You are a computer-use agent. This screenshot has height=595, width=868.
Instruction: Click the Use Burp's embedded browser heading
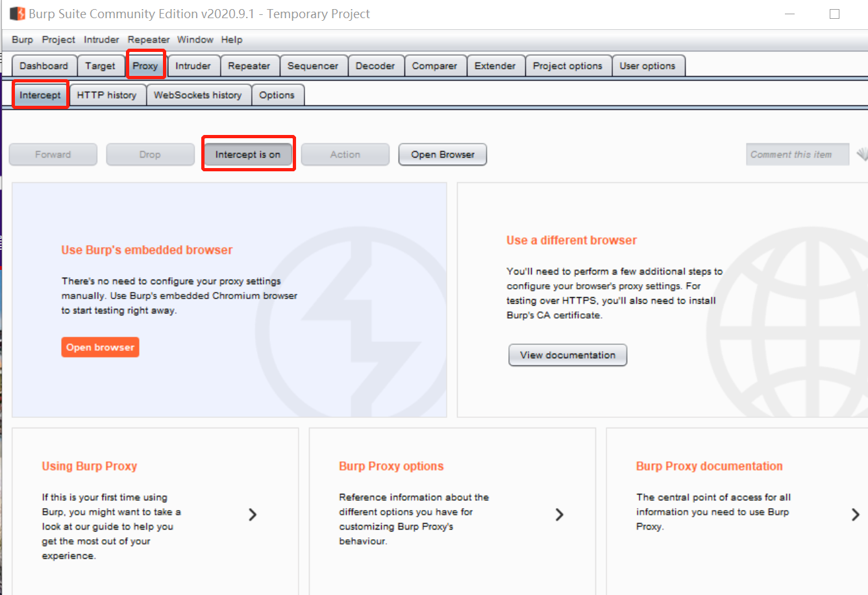tap(147, 250)
